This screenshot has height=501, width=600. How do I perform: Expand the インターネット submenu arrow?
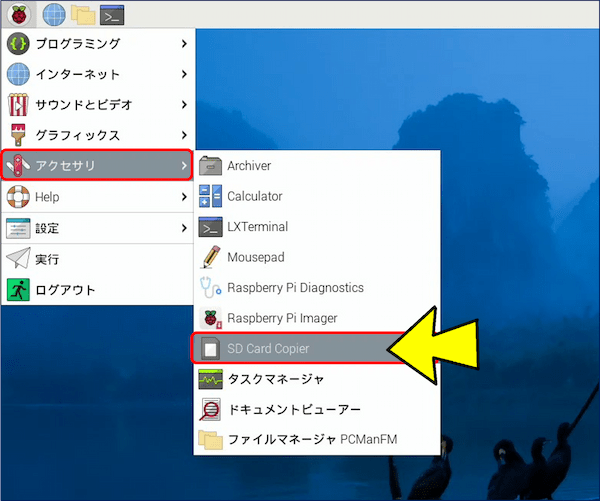click(x=184, y=74)
